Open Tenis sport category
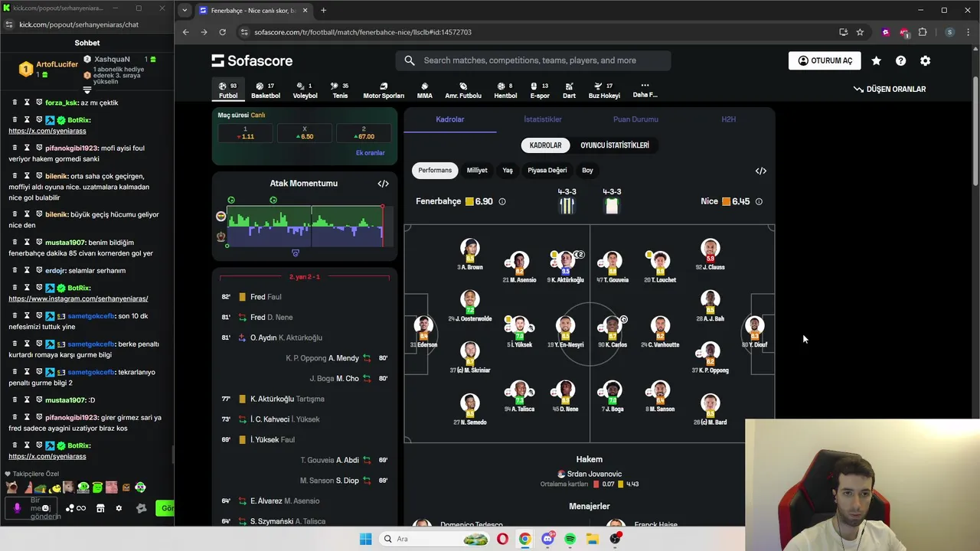Screen dimensions: 980x551 pyautogui.click(x=340, y=90)
